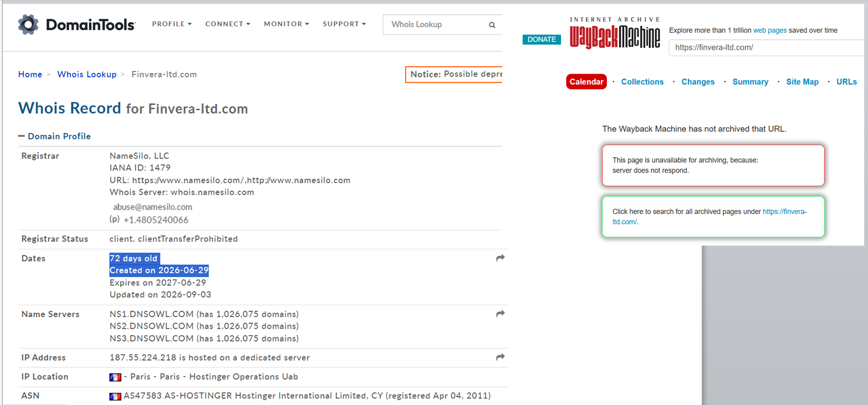Click the NS2.DNSOWL.COM name server entry

[204, 326]
